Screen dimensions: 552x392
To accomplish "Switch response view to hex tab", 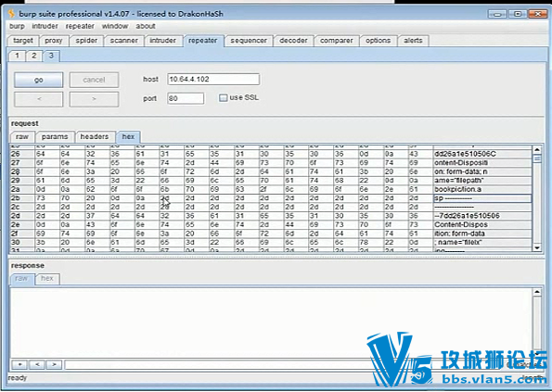I will [47, 278].
